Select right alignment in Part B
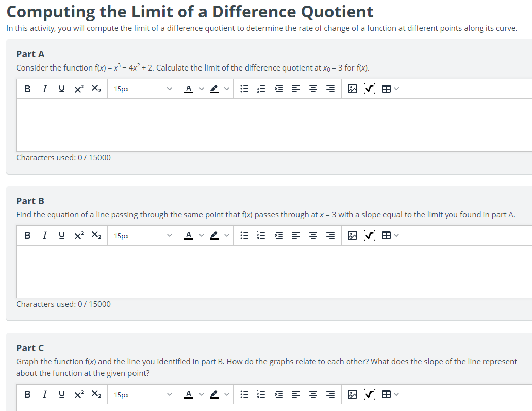The height and width of the screenshot is (411, 532). [x=330, y=235]
